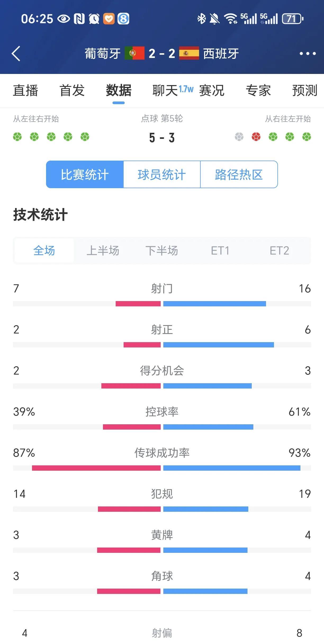324x644 pixels.
Task: Tap the back arrow icon
Action: 16,54
